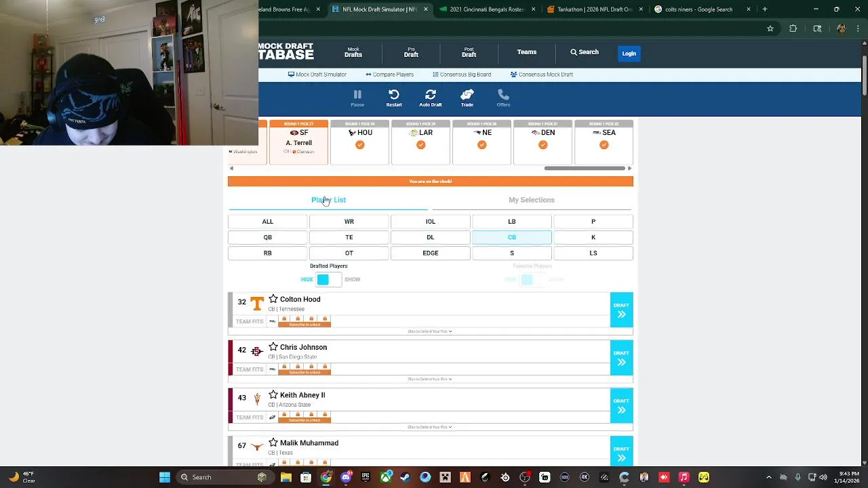This screenshot has height=488, width=868.
Task: Toggle Favorite Players hide/show switch
Action: (x=532, y=279)
